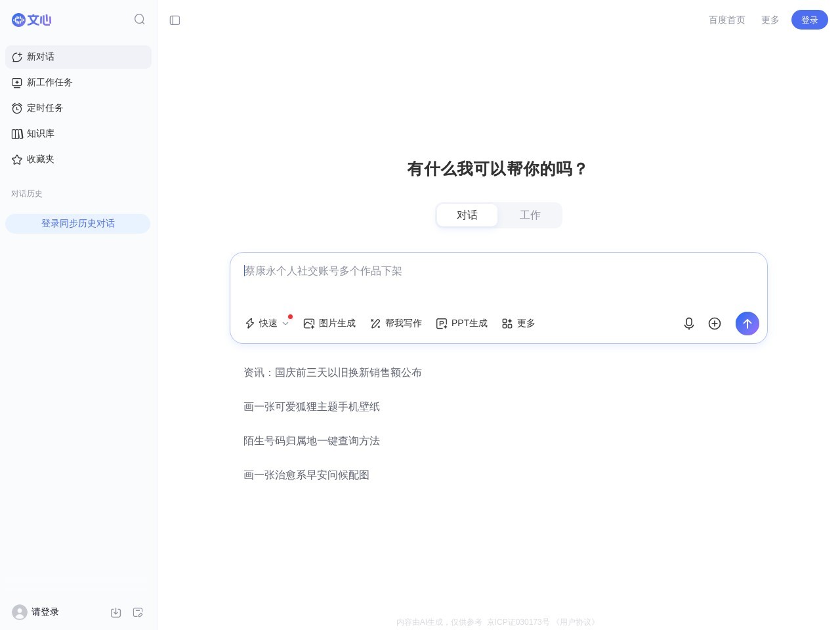This screenshot has width=840, height=630.
Task: Click the blue 登录 button
Action: [x=810, y=20]
